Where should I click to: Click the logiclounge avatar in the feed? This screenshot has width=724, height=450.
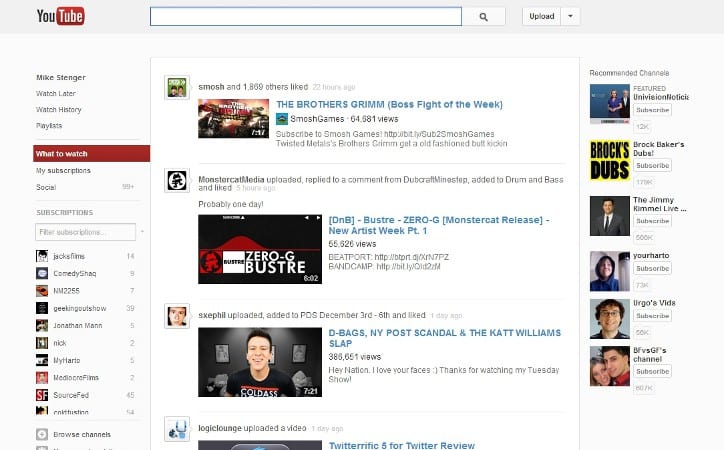tap(177, 429)
